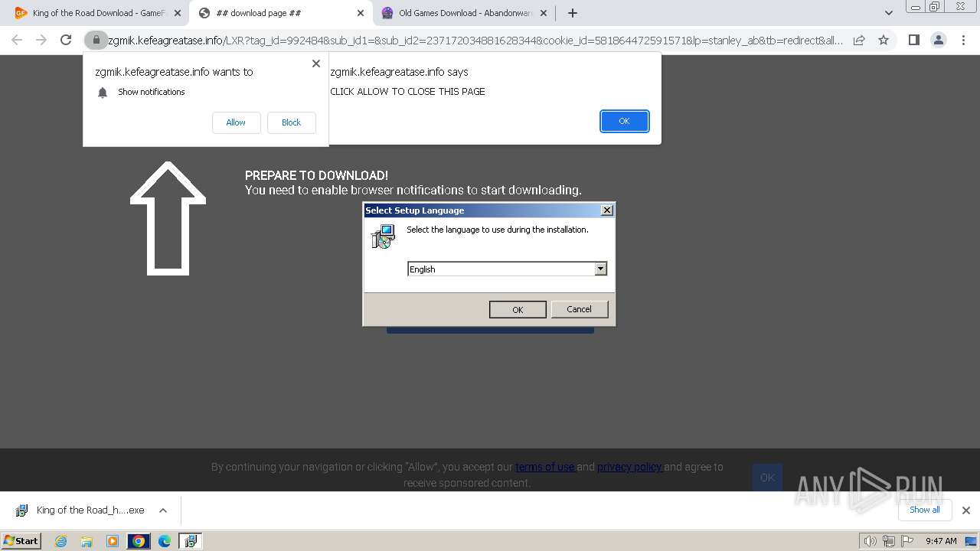Close the Old Games Download tab
This screenshot has height=551, width=980.
[x=544, y=13]
